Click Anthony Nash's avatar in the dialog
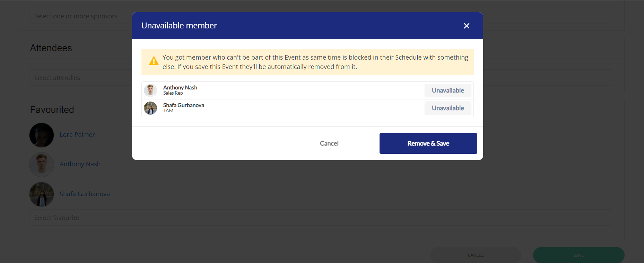 tap(150, 90)
